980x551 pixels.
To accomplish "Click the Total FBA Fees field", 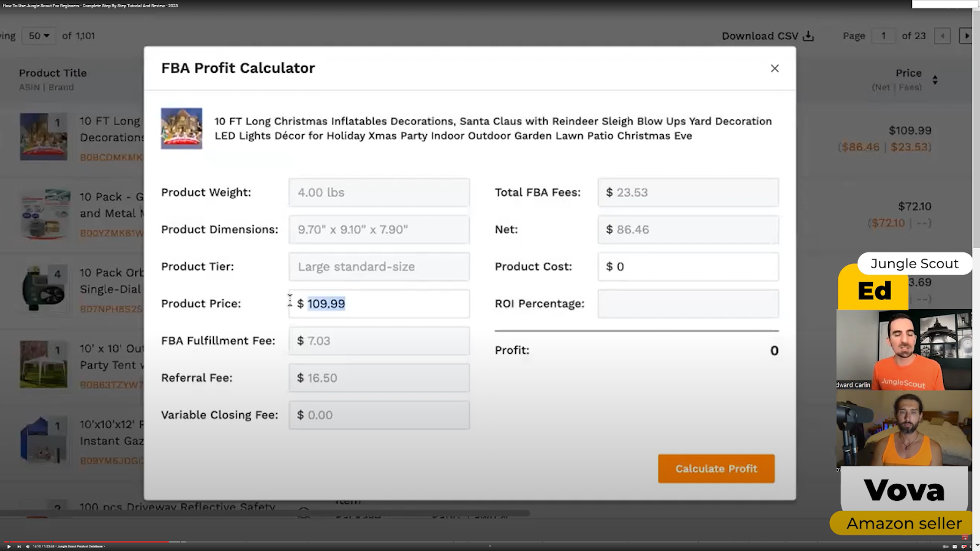I will pos(688,192).
